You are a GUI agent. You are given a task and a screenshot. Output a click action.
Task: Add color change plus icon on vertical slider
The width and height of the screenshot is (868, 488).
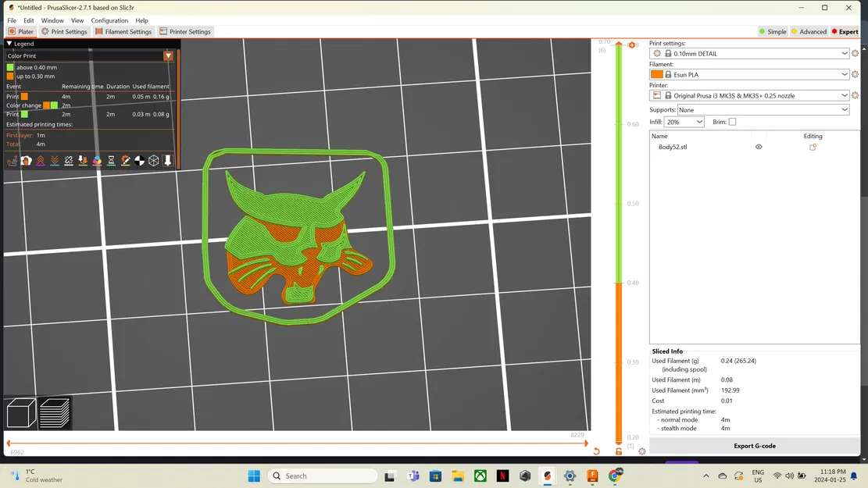pos(632,45)
